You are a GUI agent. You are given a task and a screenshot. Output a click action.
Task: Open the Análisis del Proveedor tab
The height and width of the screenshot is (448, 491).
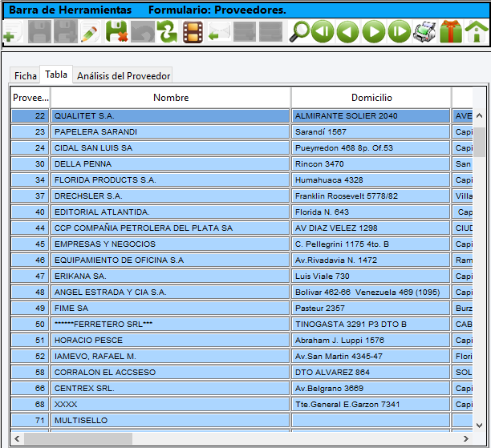coord(124,75)
